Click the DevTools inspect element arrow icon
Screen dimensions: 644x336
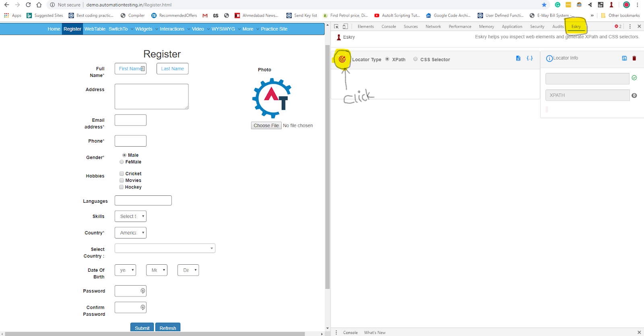(x=336, y=27)
